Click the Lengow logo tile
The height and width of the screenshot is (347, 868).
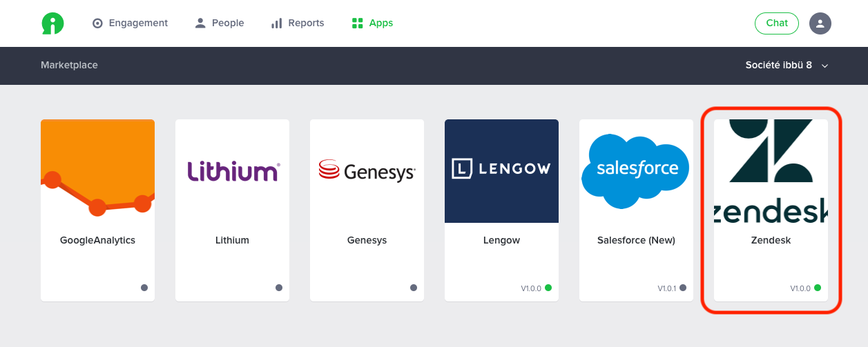point(501,171)
